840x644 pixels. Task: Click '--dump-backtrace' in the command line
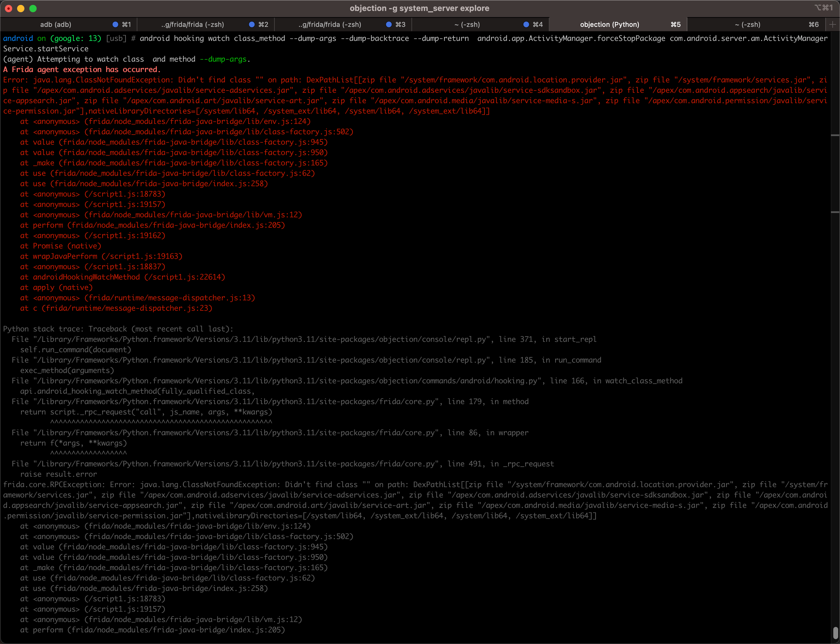point(375,38)
